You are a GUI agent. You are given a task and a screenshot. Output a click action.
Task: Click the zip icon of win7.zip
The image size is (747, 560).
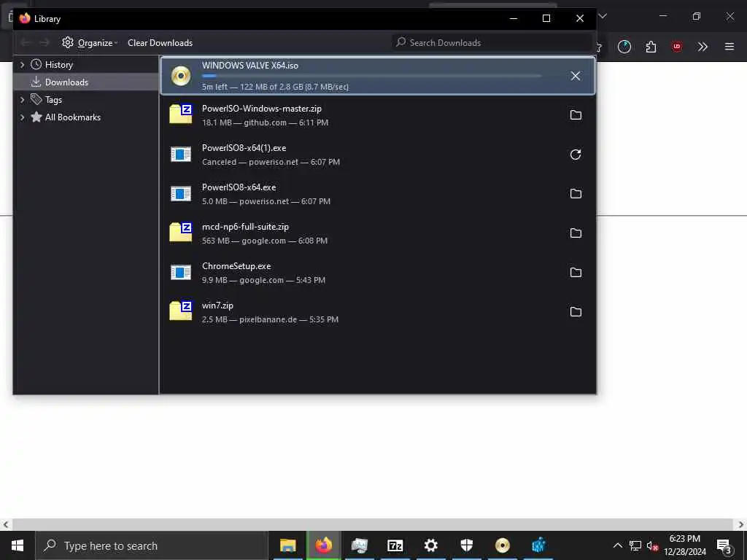(x=181, y=311)
